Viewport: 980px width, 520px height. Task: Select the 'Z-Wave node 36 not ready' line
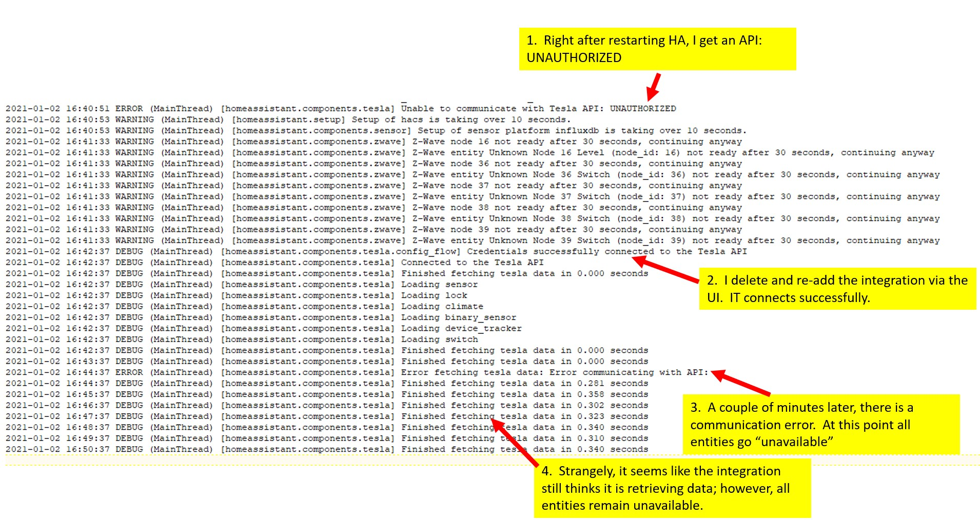374,164
